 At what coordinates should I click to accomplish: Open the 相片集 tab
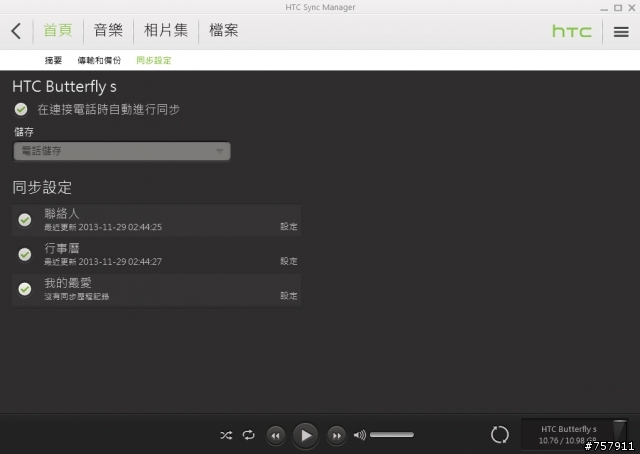click(x=166, y=30)
